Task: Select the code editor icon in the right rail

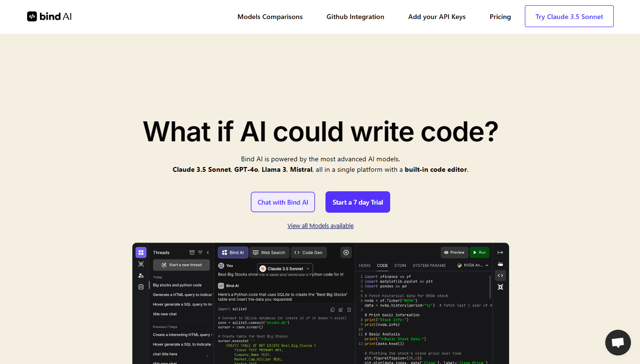Action: pos(500,275)
